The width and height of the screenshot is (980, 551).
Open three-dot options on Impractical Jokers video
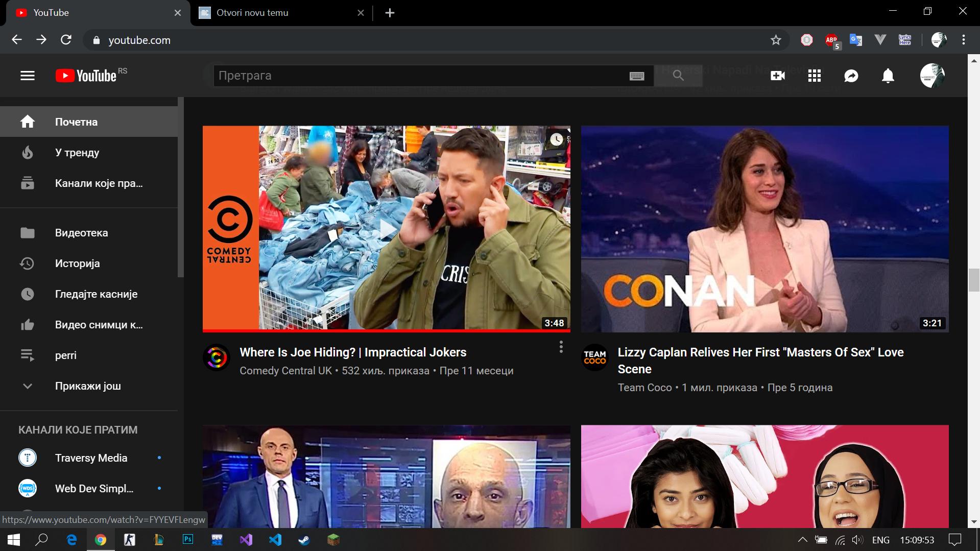(561, 347)
